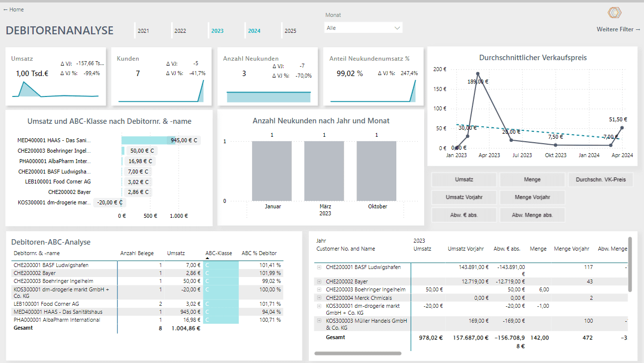Click the Customer No. and Name header

tap(346, 249)
